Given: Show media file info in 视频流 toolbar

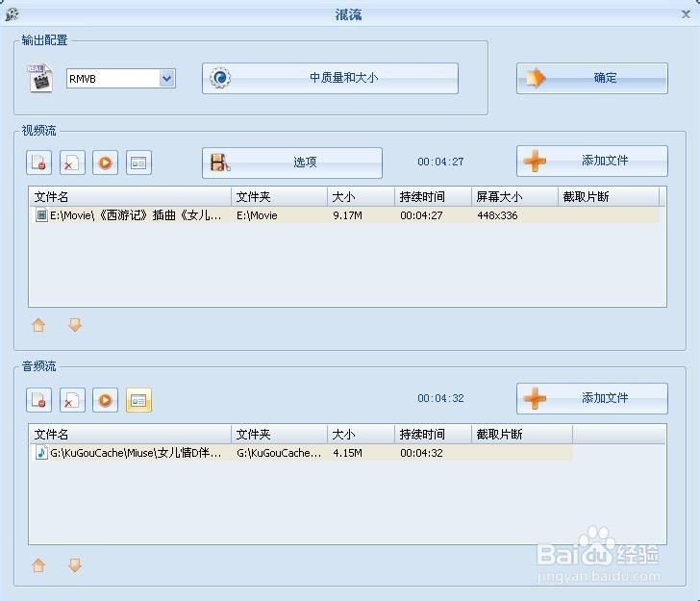Looking at the screenshot, I should coord(138,163).
